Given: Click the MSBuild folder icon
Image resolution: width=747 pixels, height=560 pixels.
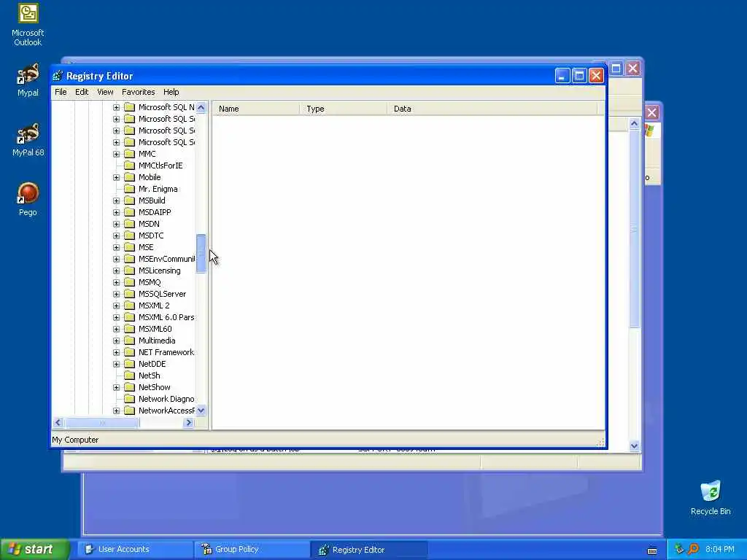Looking at the screenshot, I should pyautogui.click(x=129, y=201).
